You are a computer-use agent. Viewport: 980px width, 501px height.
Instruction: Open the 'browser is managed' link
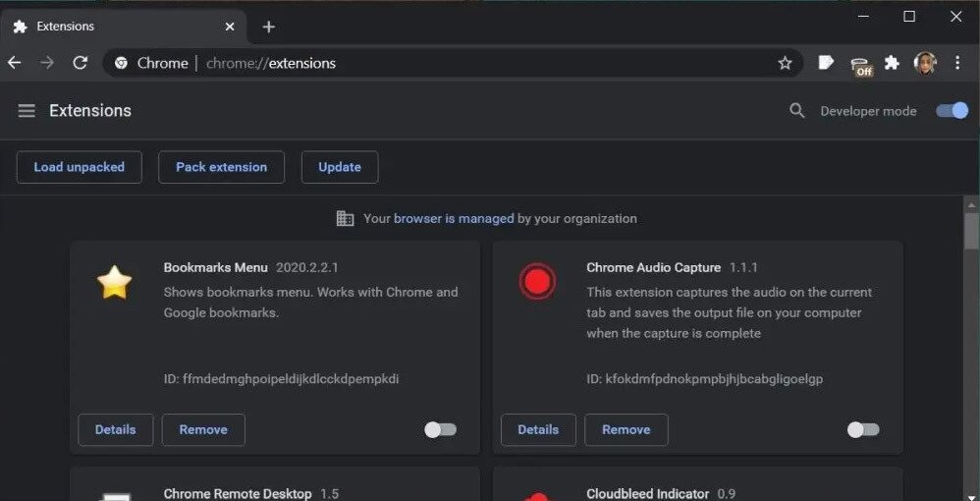pyautogui.click(x=454, y=218)
